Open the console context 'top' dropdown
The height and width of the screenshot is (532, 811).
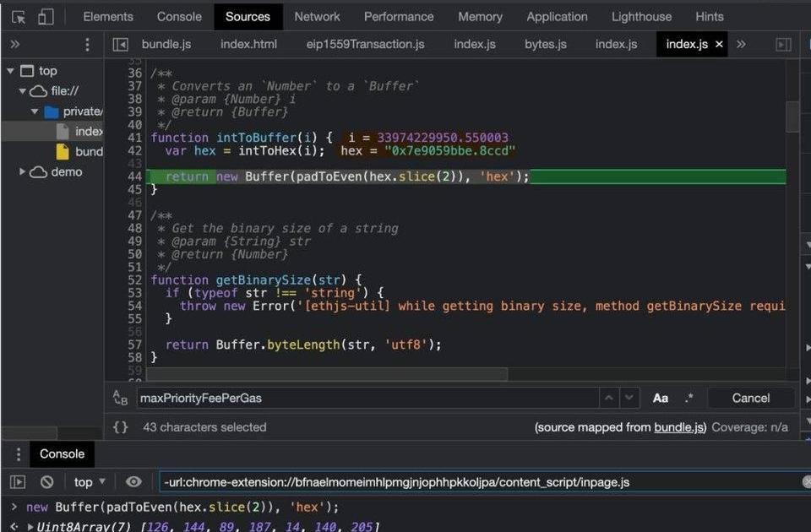tap(90, 482)
